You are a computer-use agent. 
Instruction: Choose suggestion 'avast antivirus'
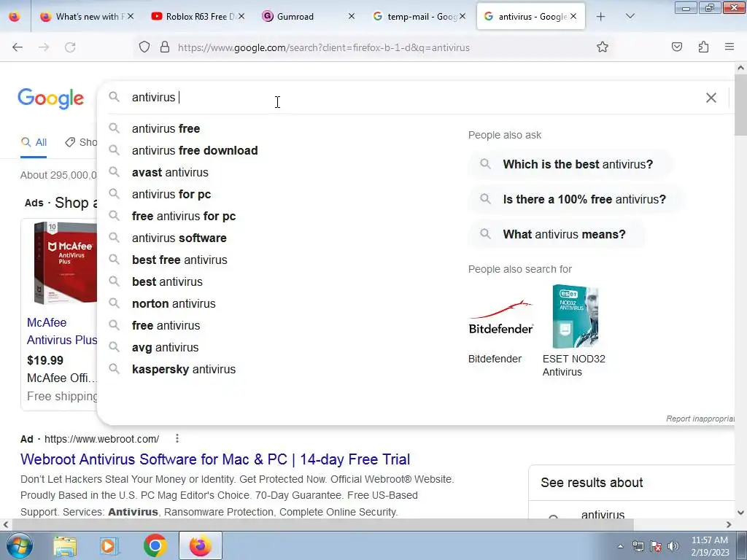(x=170, y=172)
